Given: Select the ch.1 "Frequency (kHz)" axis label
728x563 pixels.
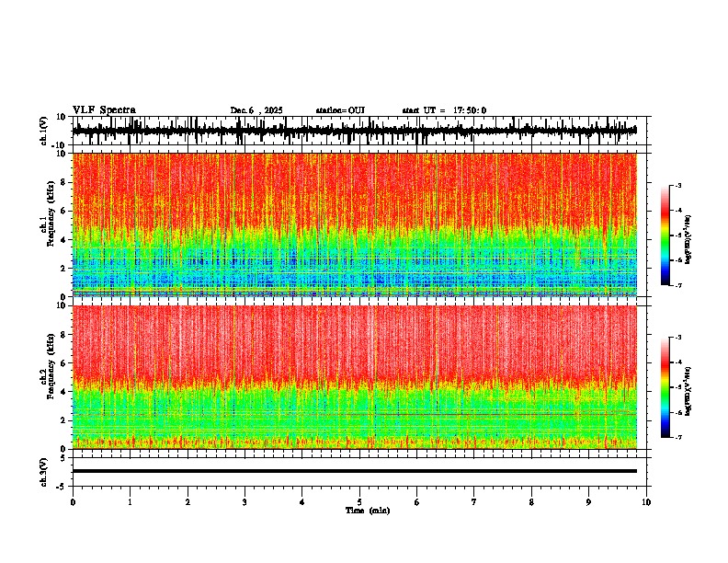Looking at the screenshot, I should 51,213.
